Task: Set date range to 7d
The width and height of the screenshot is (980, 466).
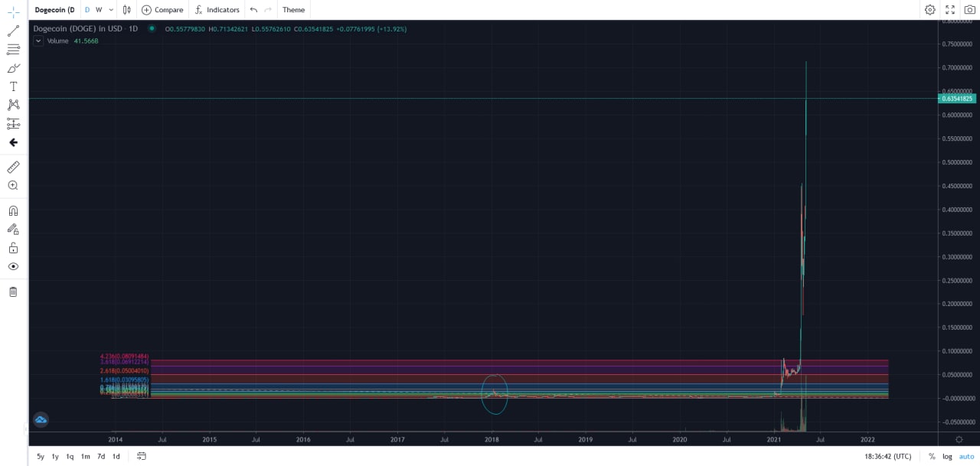Action: (x=101, y=457)
